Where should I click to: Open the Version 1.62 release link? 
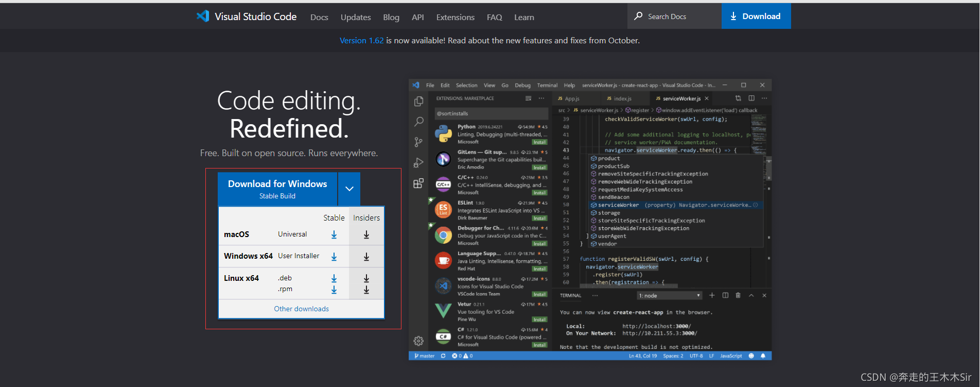coord(361,40)
